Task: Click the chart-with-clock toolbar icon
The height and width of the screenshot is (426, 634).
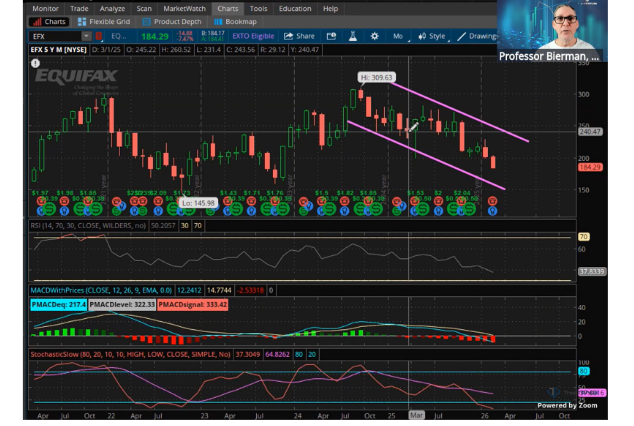Action: (331, 36)
